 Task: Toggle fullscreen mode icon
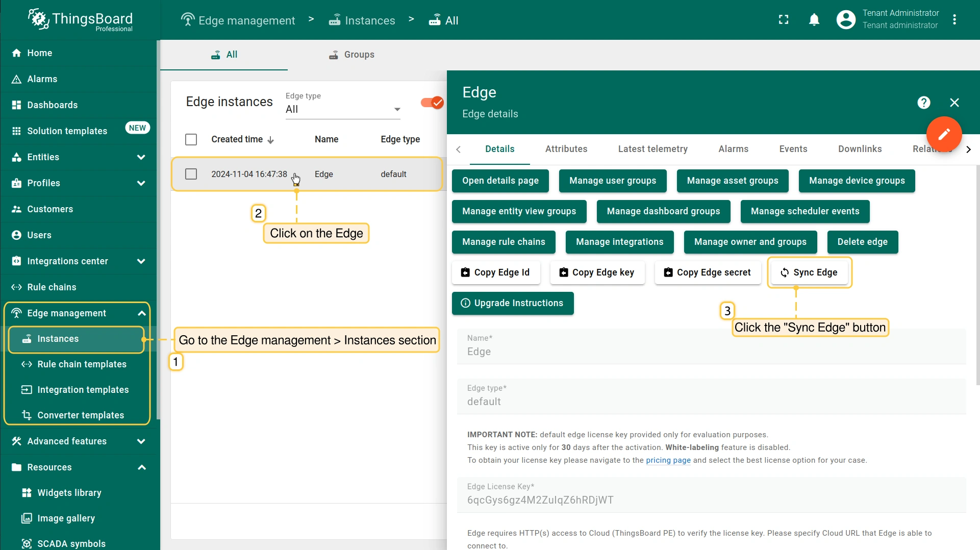[784, 20]
